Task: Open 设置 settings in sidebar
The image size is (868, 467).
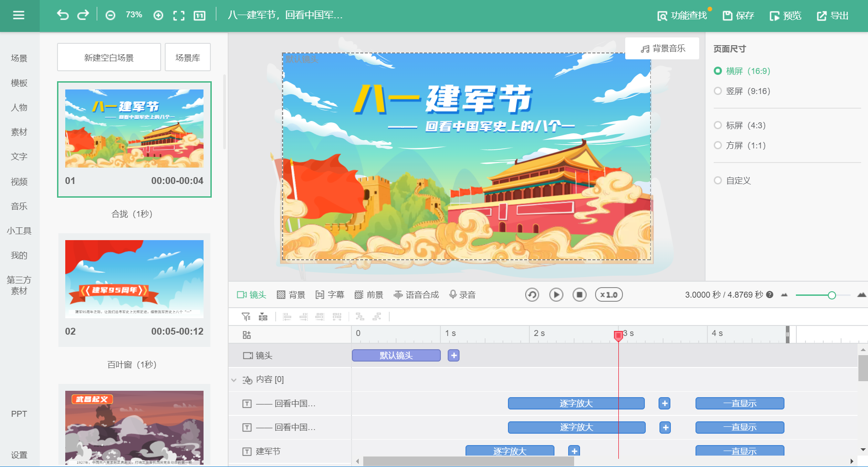Action: [19, 455]
